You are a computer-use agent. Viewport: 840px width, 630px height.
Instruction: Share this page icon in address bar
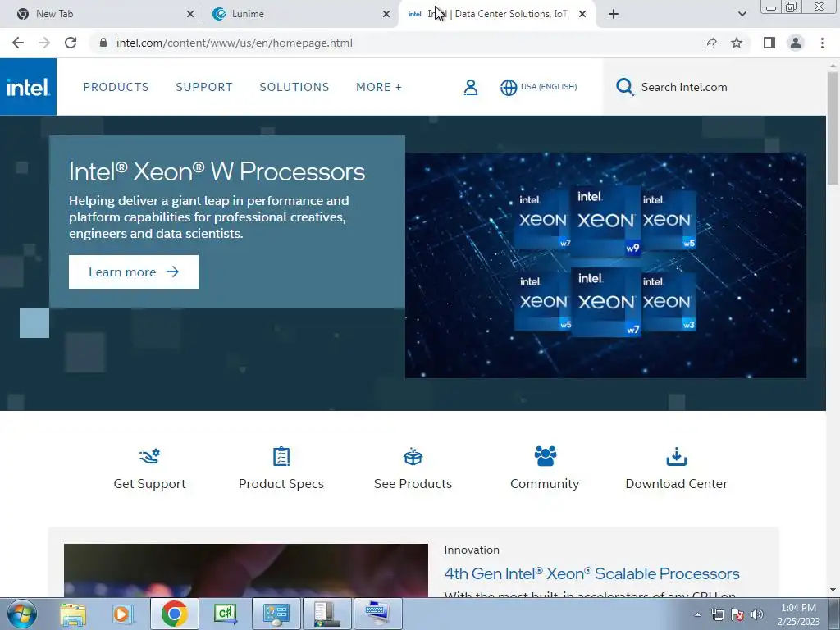[710, 43]
